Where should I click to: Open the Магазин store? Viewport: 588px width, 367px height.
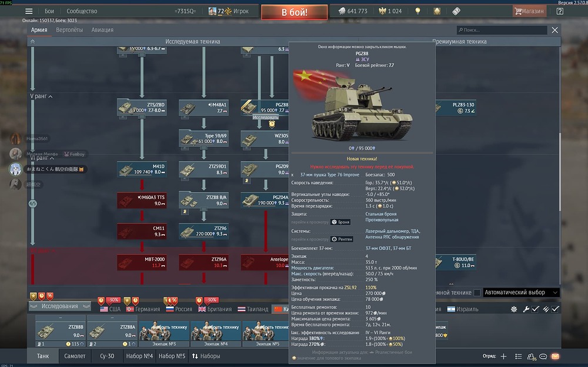coord(529,11)
